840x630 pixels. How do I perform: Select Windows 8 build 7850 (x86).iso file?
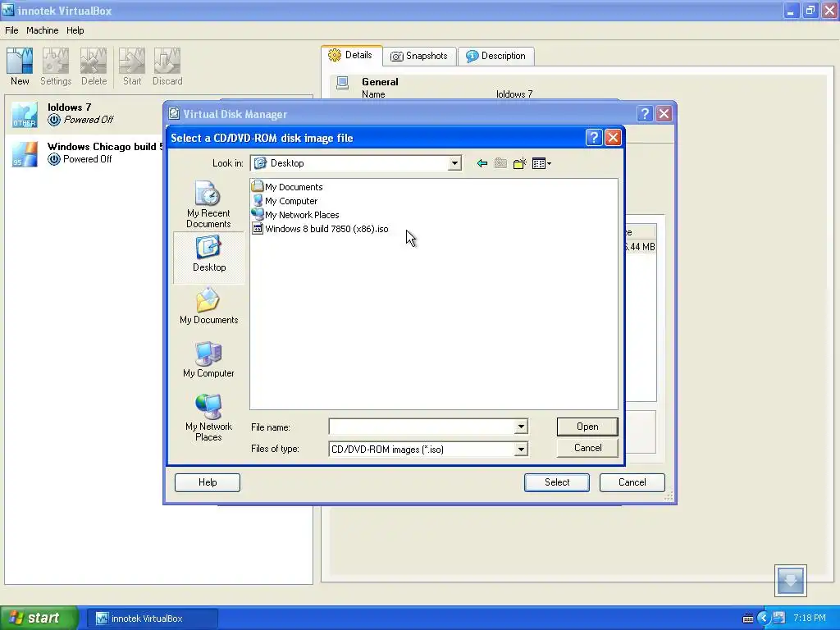[321, 229]
